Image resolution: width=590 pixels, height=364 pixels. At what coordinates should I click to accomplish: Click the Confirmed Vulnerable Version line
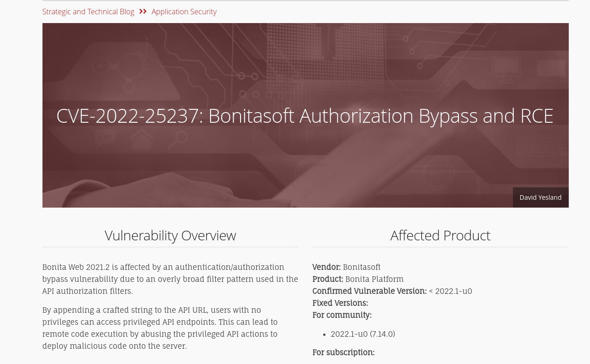click(x=392, y=291)
